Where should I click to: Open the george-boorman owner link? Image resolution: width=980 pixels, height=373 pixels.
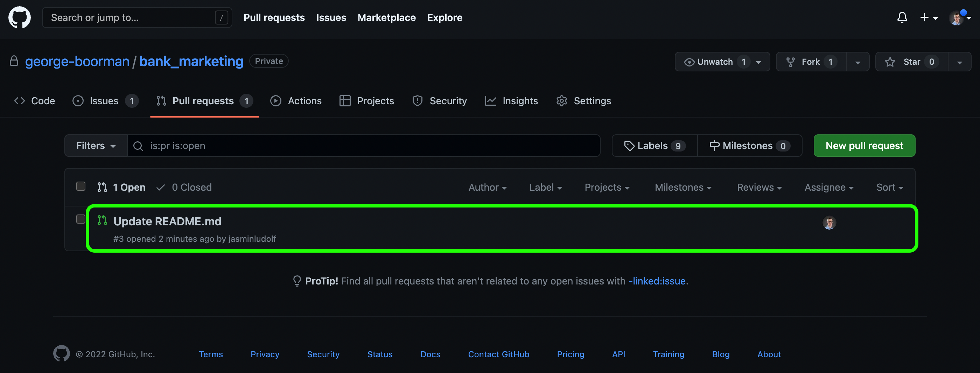coord(77,61)
